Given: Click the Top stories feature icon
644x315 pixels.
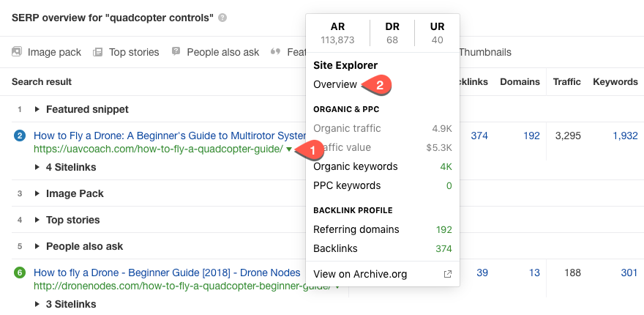Looking at the screenshot, I should coord(98,53).
